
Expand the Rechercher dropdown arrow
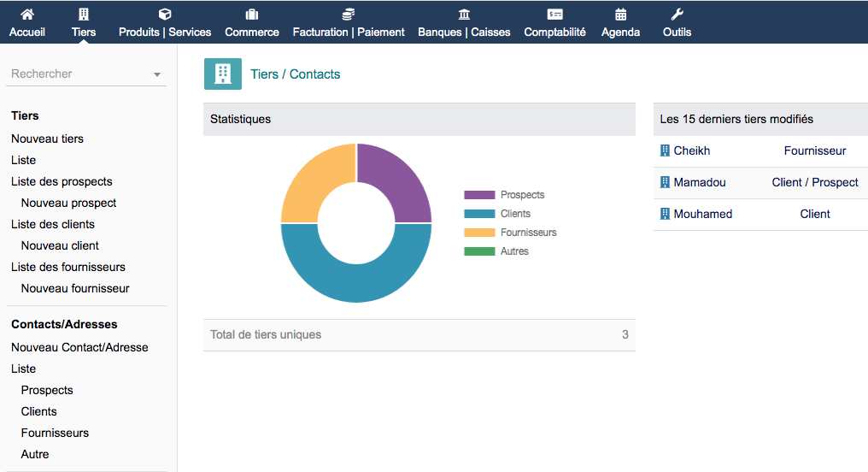point(157,74)
